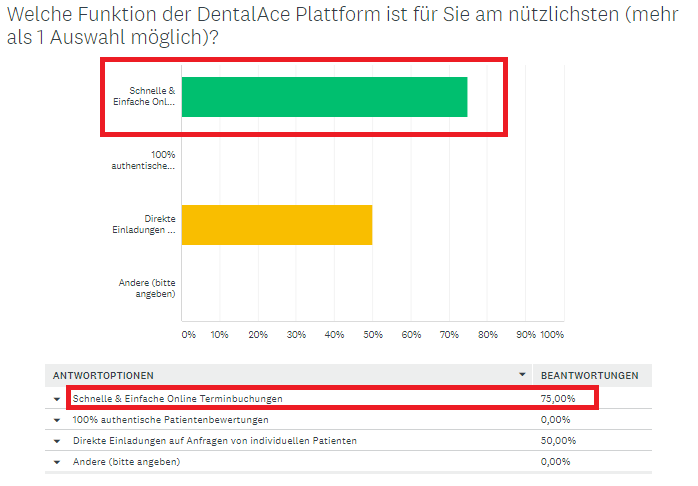Click the 0% axis label
This screenshot has height=486, width=698.
pyautogui.click(x=188, y=335)
